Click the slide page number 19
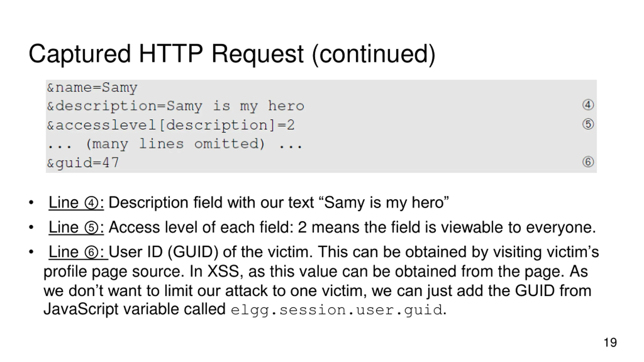This screenshot has width=644, height=362. point(610,342)
